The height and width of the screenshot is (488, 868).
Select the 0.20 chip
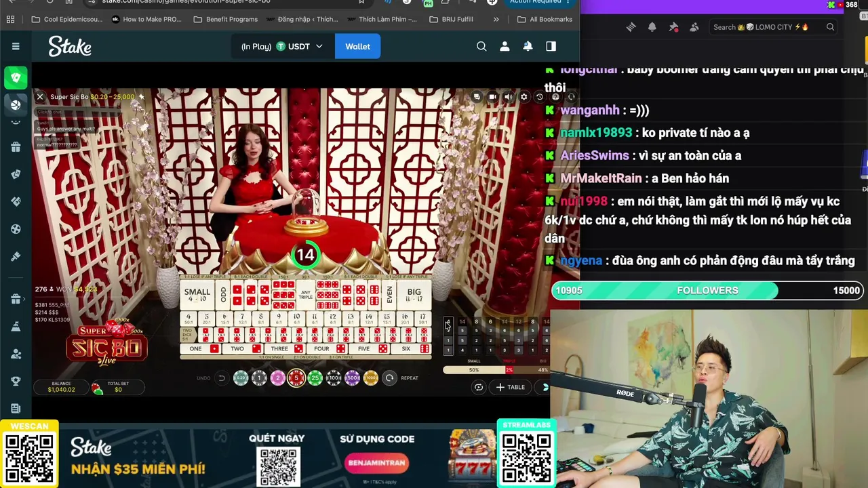(241, 378)
